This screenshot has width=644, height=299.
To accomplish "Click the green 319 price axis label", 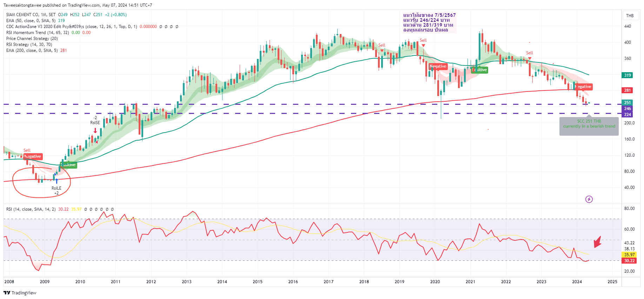I will point(628,75).
